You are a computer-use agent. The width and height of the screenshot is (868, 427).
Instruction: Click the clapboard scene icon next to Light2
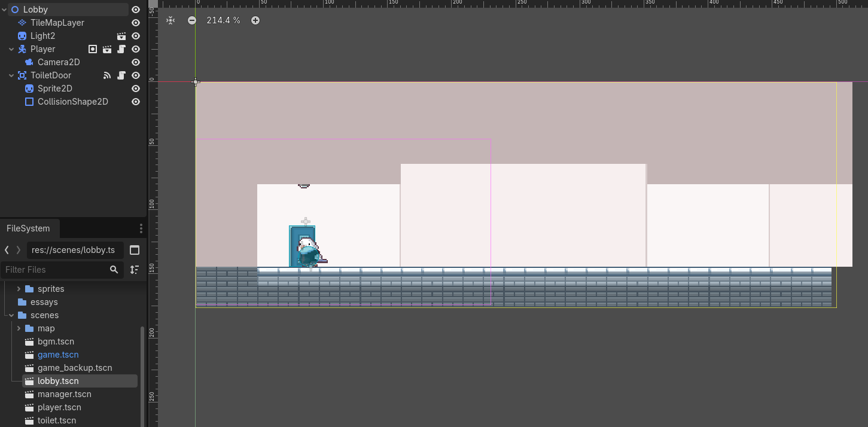click(x=121, y=36)
